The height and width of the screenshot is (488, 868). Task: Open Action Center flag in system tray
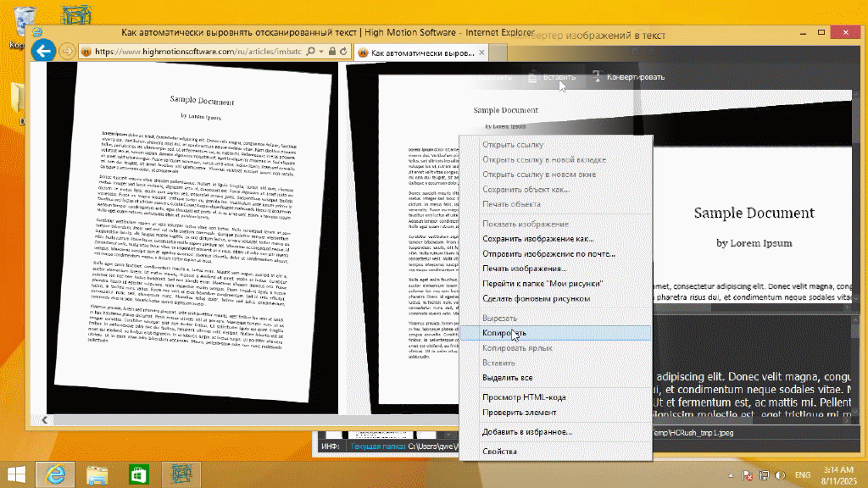[747, 475]
